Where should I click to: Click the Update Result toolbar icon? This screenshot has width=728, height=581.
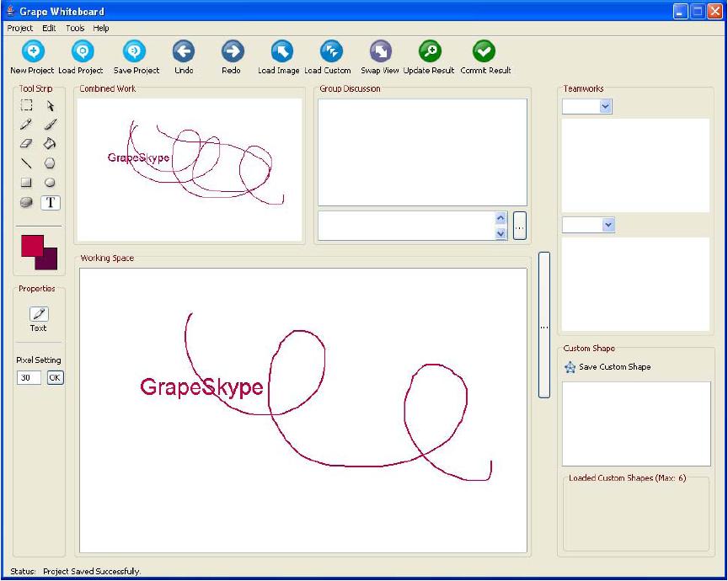click(x=430, y=51)
